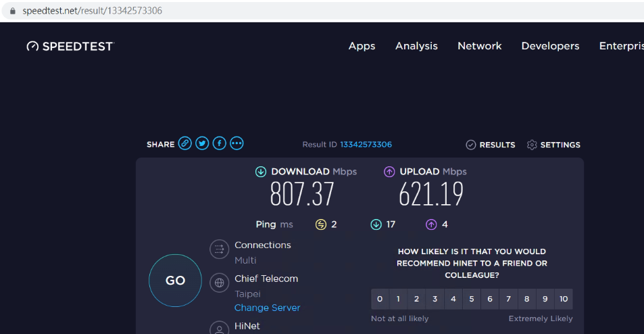Click the padlock icon in address bar
Viewport: 644px width, 334px height.
(13, 11)
